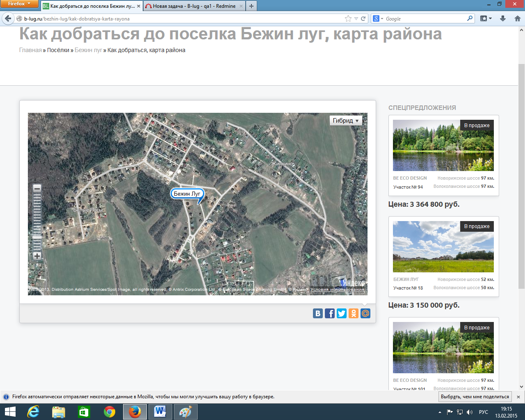
Task: Open a new browser tab
Action: [251, 6]
